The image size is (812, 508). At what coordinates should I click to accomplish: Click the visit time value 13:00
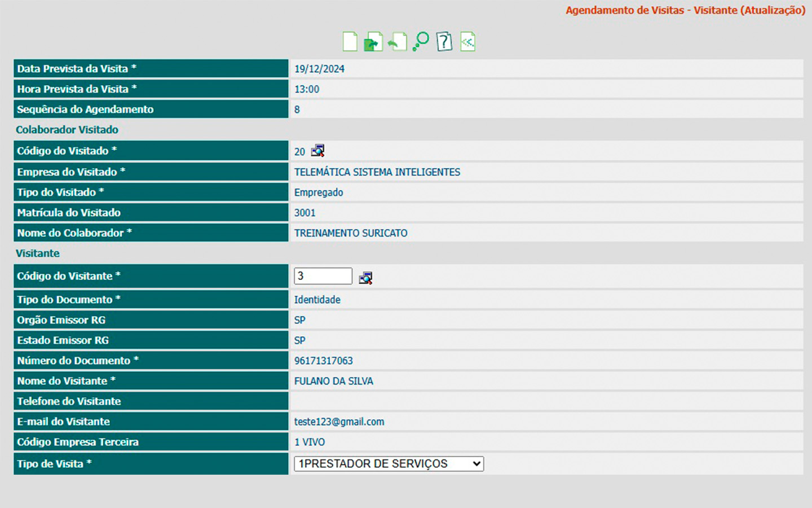tap(307, 89)
